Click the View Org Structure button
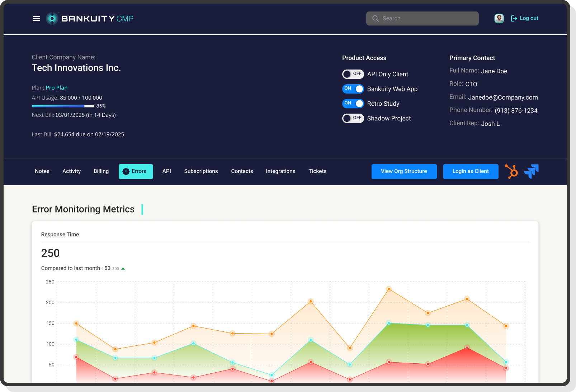The image size is (576, 392). (404, 171)
